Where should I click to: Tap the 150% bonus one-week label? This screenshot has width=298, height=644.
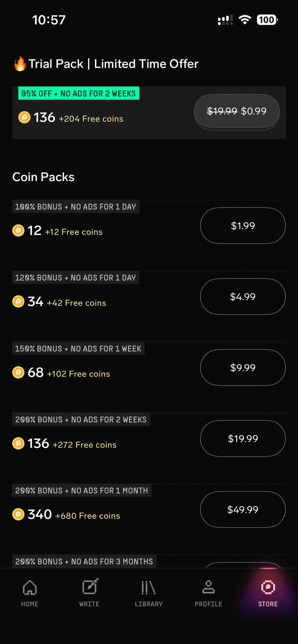(78, 348)
